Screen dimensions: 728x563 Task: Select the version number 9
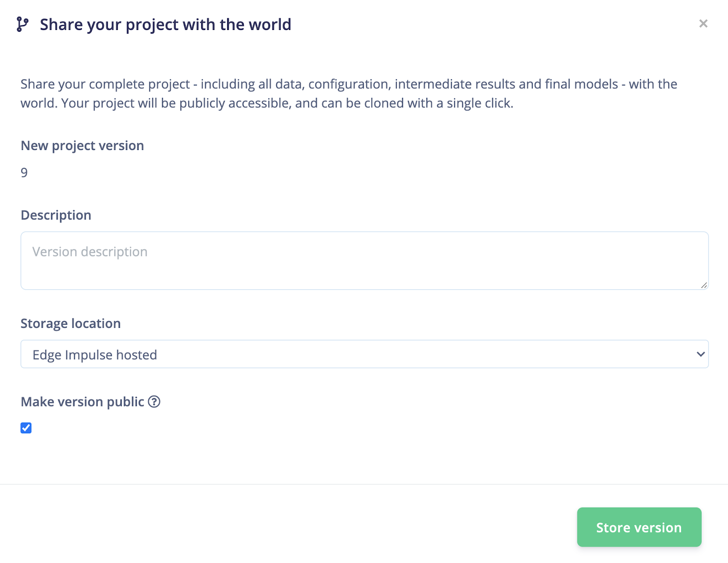point(24,173)
